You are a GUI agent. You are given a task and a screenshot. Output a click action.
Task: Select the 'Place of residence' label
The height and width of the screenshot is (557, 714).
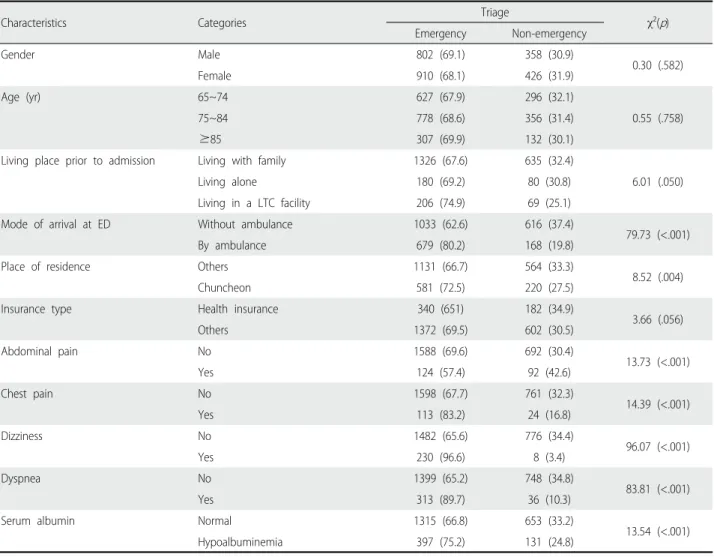(46, 266)
